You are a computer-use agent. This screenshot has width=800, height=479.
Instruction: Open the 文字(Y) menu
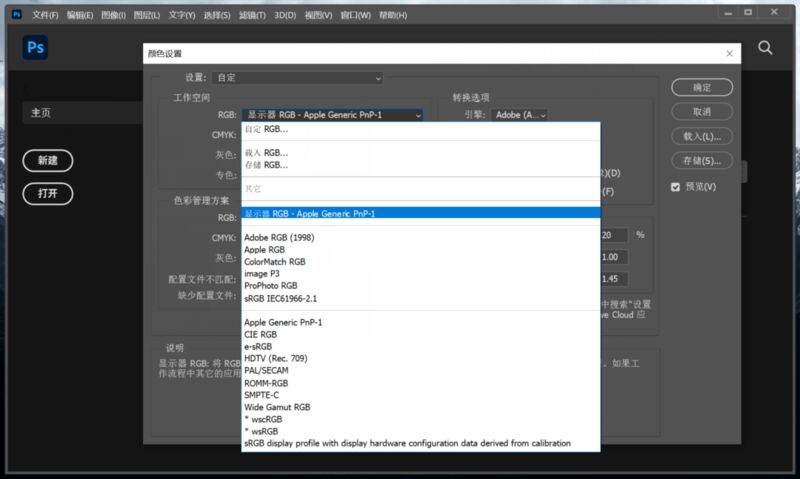(x=182, y=15)
